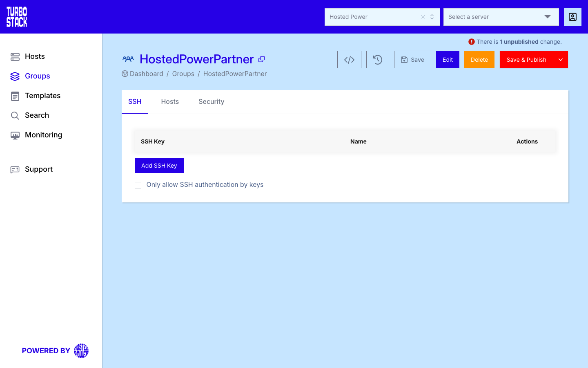Viewport: 588px width, 368px height.
Task: Click the blue Edit button
Action: click(448, 60)
